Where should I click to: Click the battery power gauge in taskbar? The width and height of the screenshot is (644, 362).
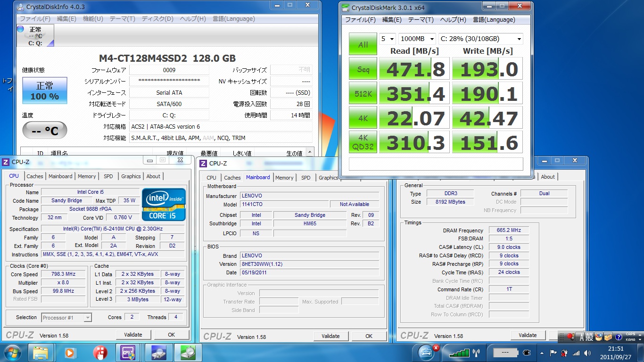click(505, 353)
